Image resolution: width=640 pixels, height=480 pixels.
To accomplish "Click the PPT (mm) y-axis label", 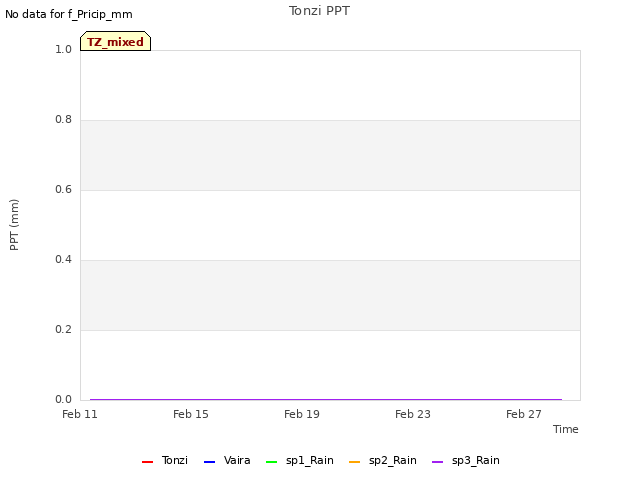I will point(14,225).
